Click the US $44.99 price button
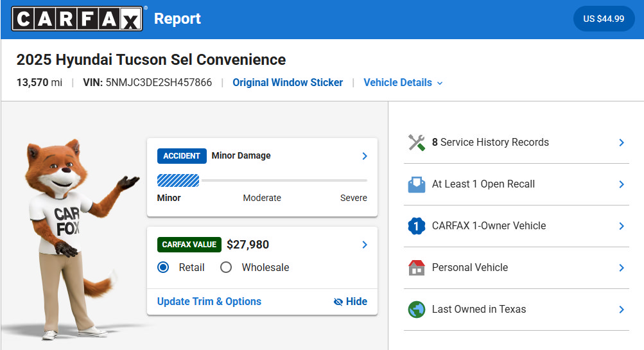Image resolution: width=644 pixels, height=350 pixels. click(x=604, y=19)
